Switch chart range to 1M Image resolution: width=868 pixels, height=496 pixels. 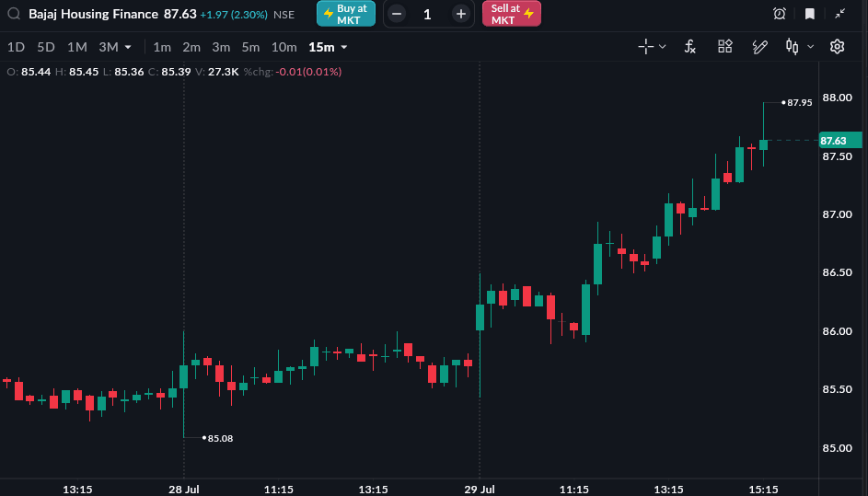pyautogui.click(x=77, y=47)
